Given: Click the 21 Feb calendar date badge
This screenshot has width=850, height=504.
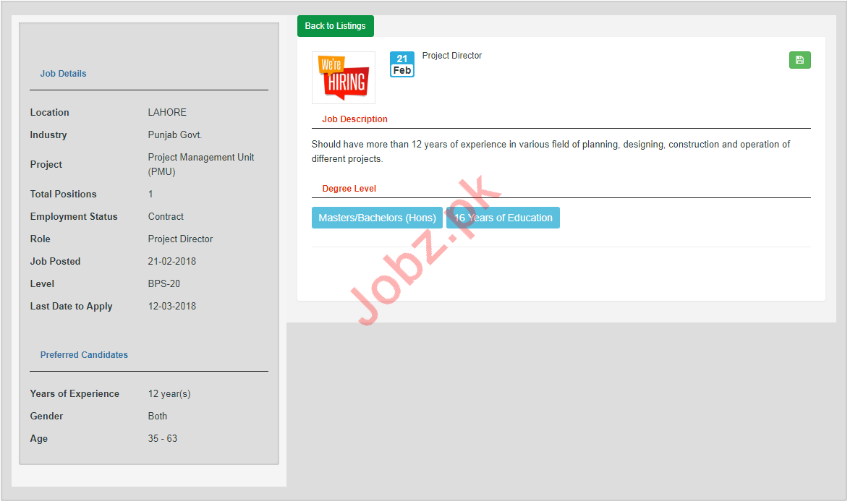Looking at the screenshot, I should (x=402, y=64).
